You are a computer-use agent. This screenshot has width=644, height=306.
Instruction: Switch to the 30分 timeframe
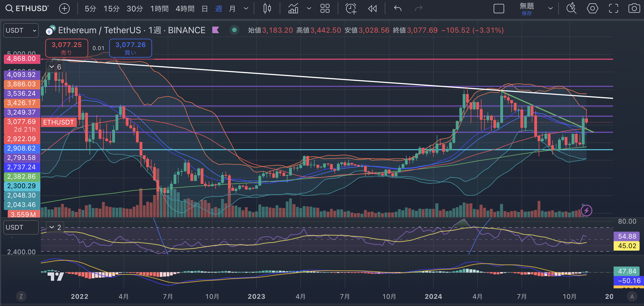click(135, 9)
